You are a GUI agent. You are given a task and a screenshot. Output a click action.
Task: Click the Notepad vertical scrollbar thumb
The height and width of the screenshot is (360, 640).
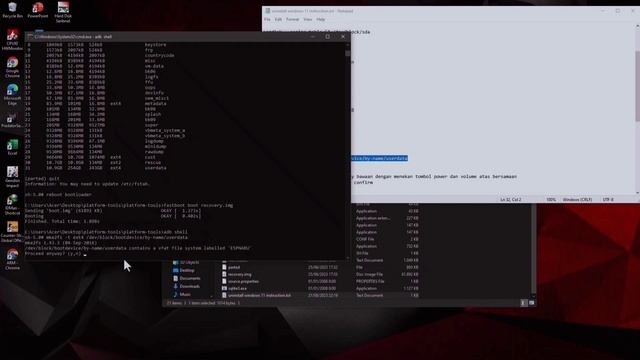point(637,86)
